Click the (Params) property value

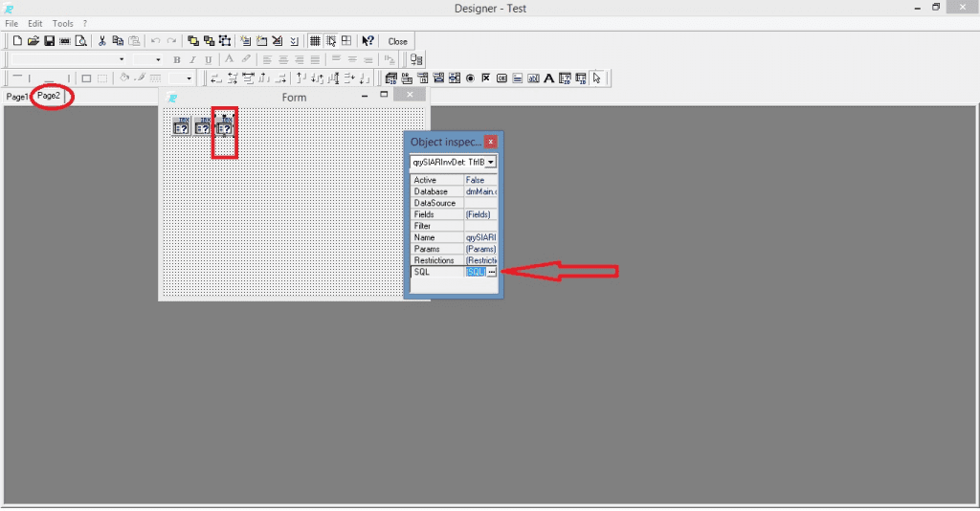[x=480, y=249]
